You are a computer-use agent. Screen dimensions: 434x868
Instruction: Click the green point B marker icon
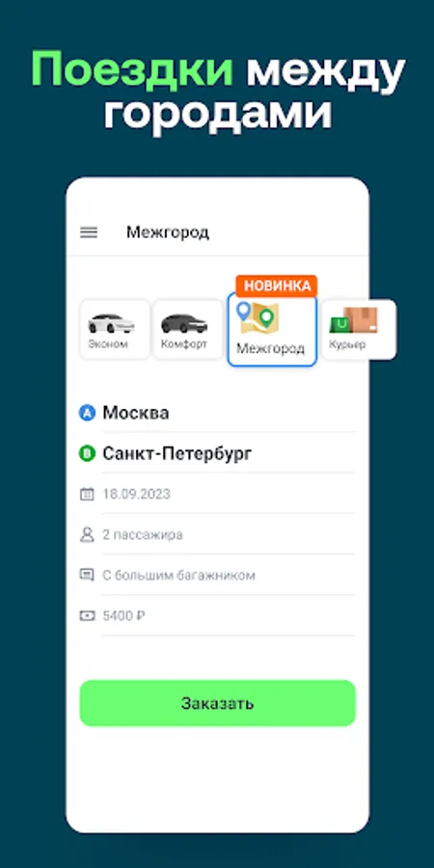(x=87, y=454)
